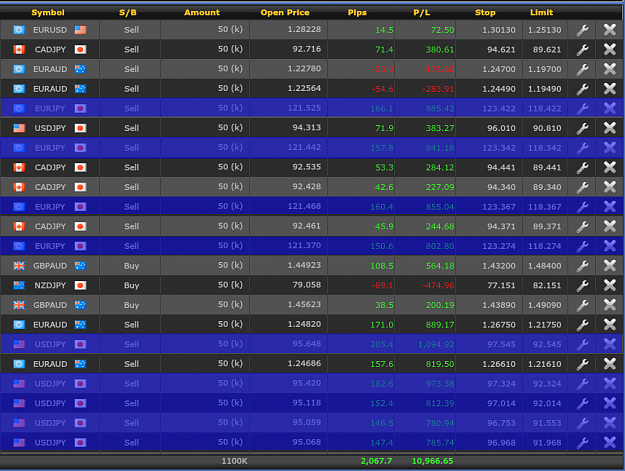Click the total P/L 10,966.65 in the footer
Viewport: 625px width, 471px height.
[432, 461]
